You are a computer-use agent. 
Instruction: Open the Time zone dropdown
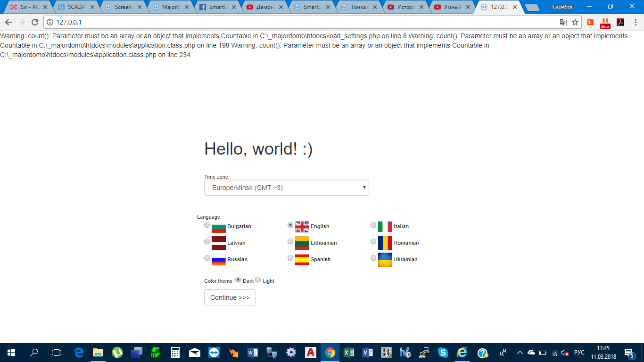pyautogui.click(x=286, y=188)
